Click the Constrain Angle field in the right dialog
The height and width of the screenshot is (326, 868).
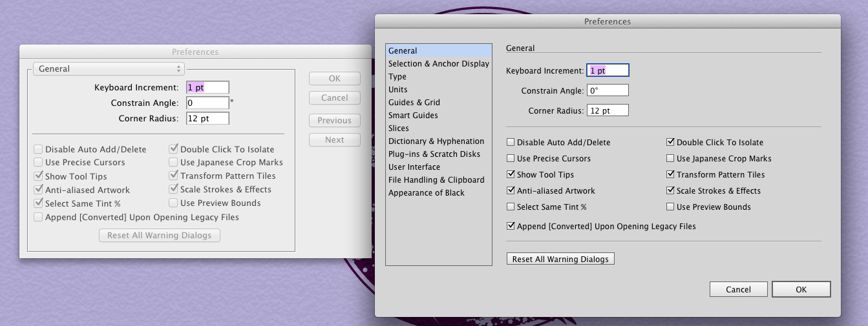(608, 91)
